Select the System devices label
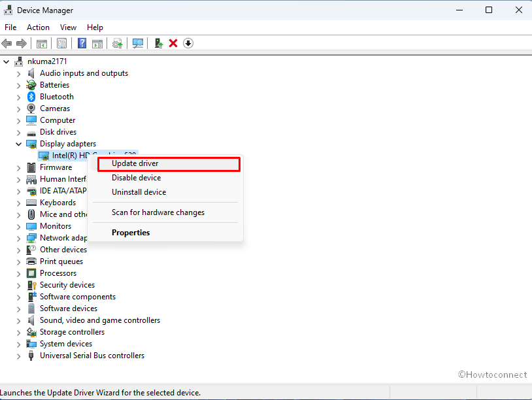This screenshot has height=400, width=532. pyautogui.click(x=66, y=344)
